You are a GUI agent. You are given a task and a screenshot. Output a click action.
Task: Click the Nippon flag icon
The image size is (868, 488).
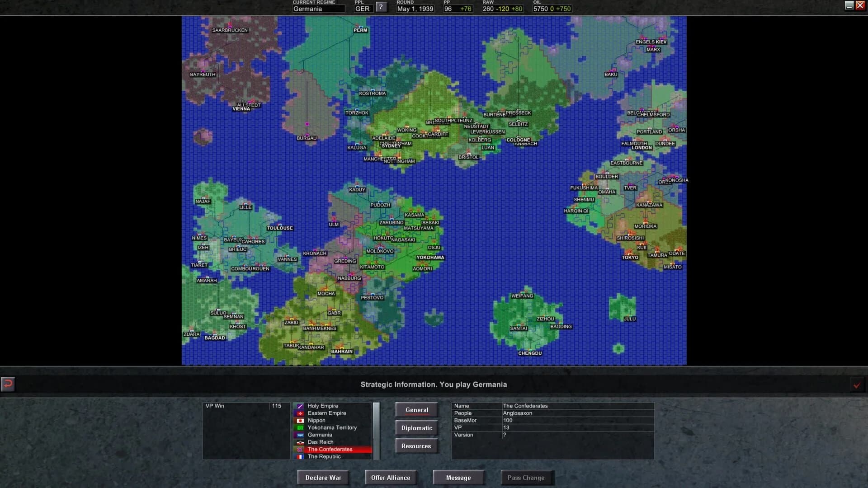pos(300,420)
